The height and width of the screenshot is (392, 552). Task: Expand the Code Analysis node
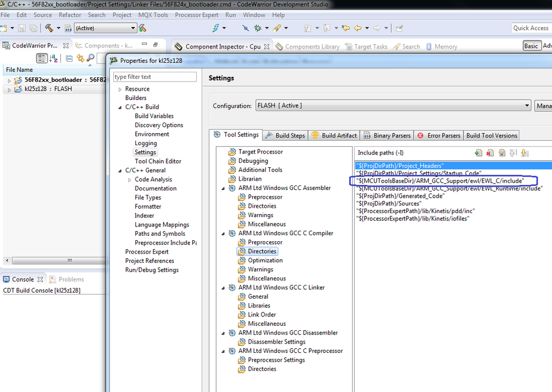tap(129, 180)
